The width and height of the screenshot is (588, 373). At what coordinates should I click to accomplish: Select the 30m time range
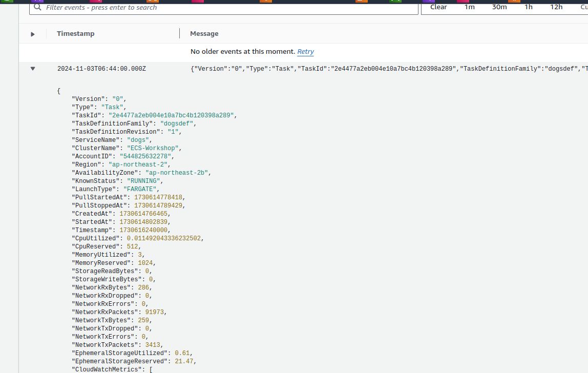tap(499, 7)
